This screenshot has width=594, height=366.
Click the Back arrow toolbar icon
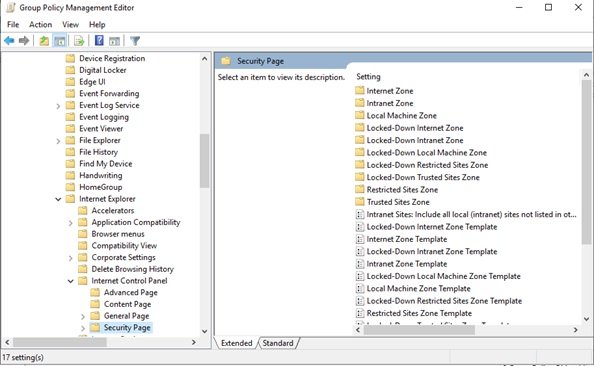tap(9, 41)
